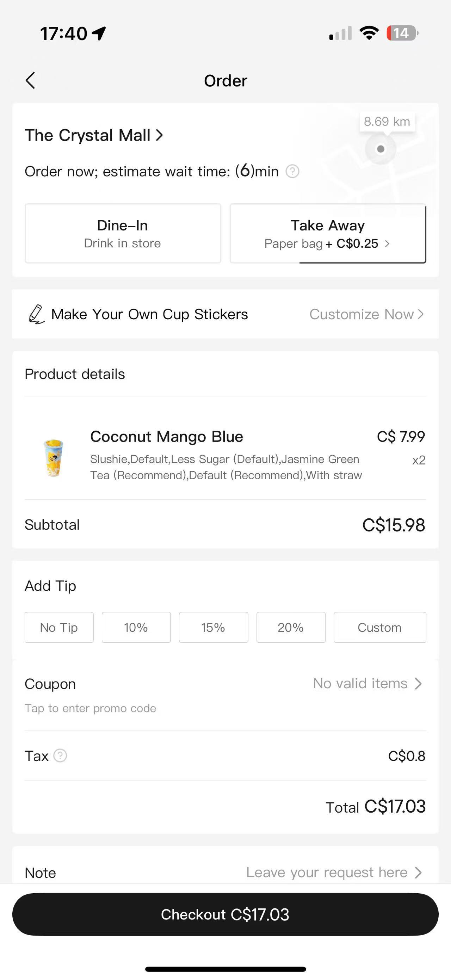Switch to Take Away order type

[x=328, y=233]
